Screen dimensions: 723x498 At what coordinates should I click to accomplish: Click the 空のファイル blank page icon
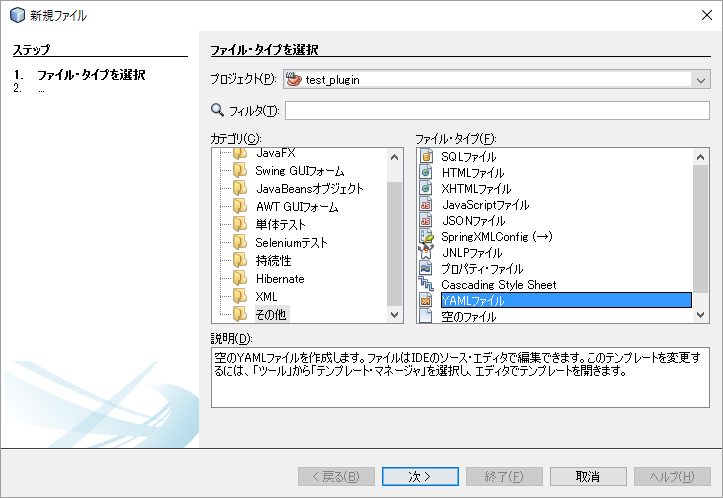(x=426, y=316)
